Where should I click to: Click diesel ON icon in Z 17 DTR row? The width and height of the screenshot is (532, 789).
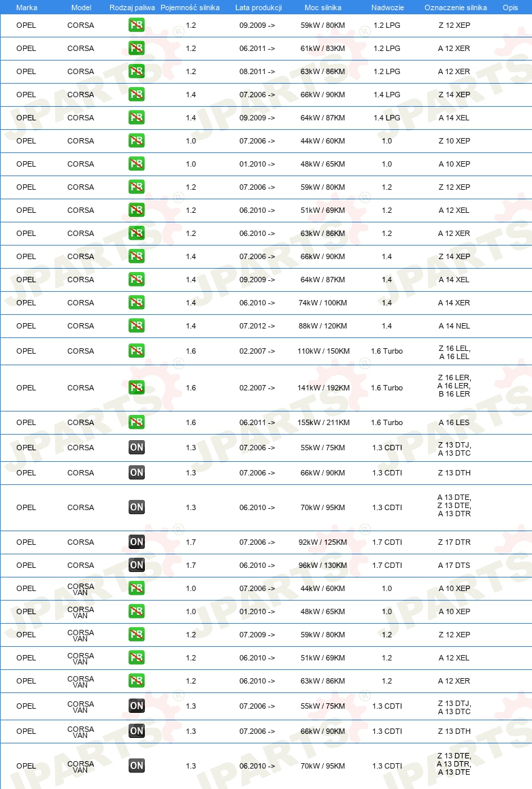pos(136,543)
